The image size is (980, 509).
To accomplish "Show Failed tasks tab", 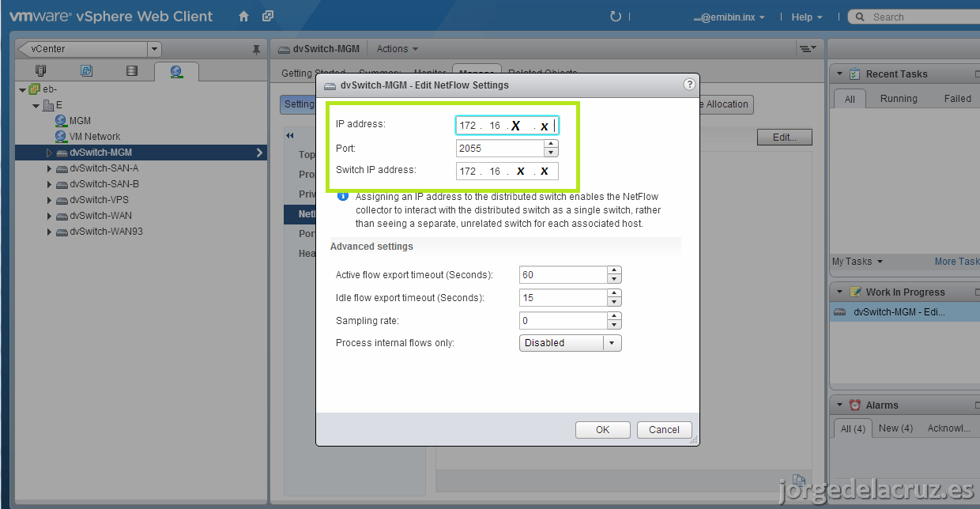I will (x=957, y=99).
